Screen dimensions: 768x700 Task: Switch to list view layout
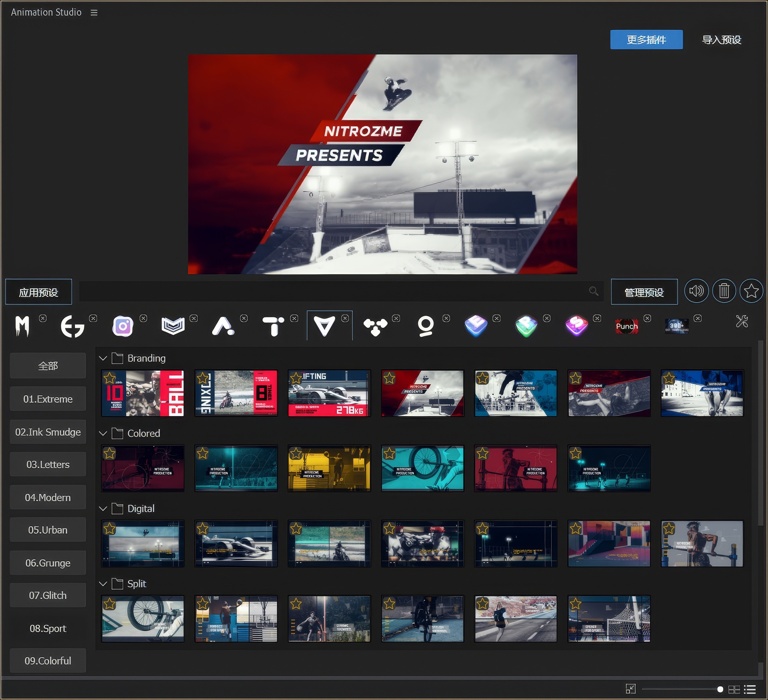click(750, 689)
